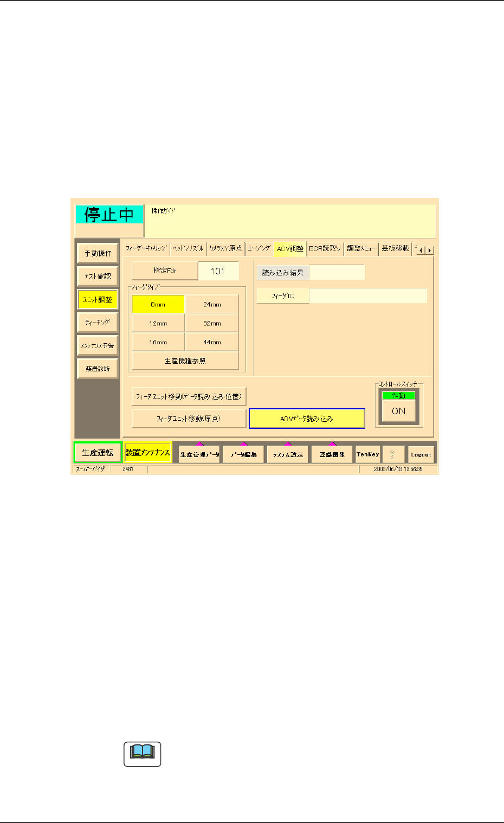Click the フィーダID value field
The image size is (504, 823).
[368, 295]
